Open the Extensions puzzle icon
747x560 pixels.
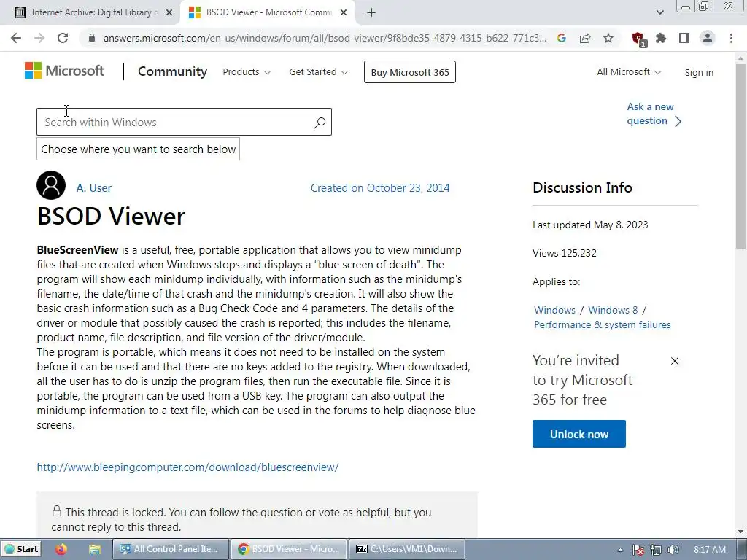(661, 38)
